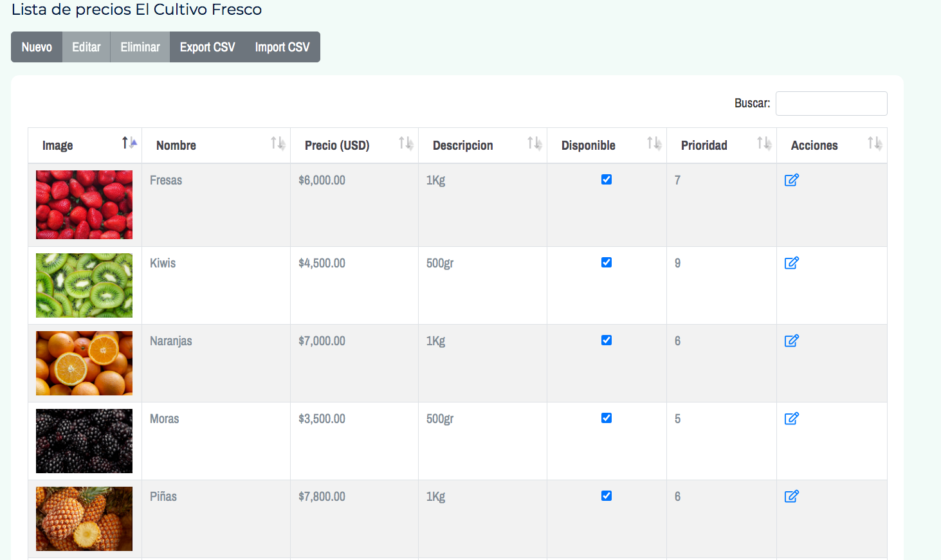Focus the Buscar search field
941x560 pixels.
[x=831, y=104]
